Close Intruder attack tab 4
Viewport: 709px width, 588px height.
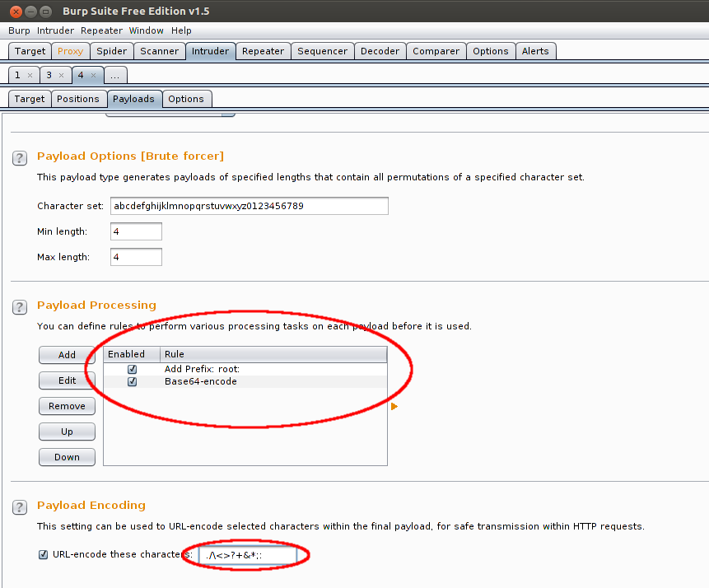coord(94,75)
